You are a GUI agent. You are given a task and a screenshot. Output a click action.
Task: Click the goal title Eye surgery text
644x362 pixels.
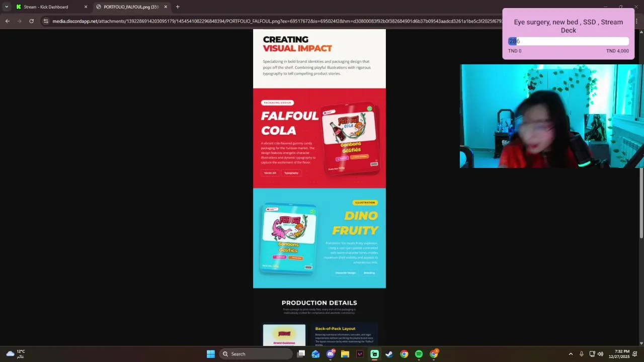(x=569, y=26)
